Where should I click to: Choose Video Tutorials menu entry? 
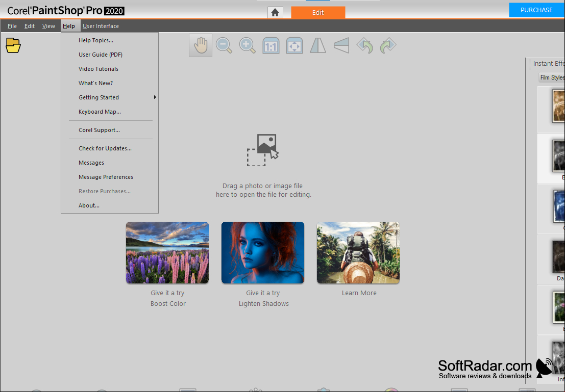pyautogui.click(x=110, y=69)
